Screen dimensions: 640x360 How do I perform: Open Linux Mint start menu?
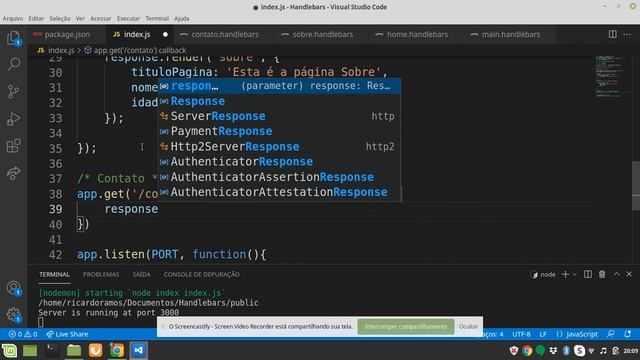[9, 350]
